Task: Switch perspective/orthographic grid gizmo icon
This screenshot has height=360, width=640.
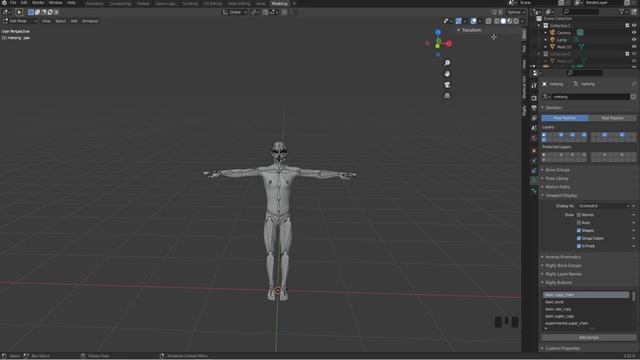Action: coord(447,96)
